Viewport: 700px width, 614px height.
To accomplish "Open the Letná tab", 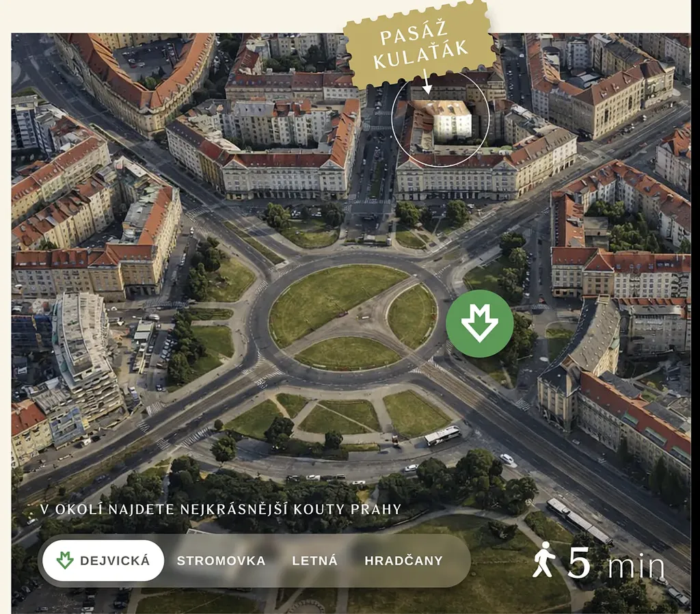I will click(x=314, y=561).
